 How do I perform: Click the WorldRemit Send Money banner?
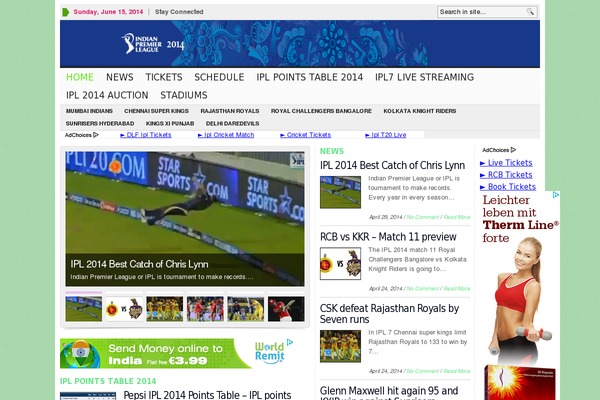176,353
